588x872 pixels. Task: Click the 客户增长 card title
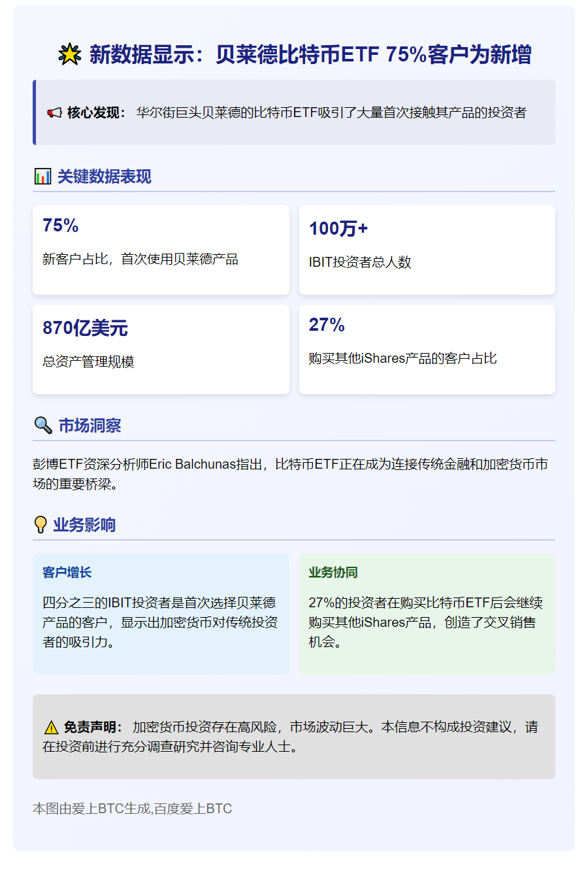pyautogui.click(x=67, y=573)
